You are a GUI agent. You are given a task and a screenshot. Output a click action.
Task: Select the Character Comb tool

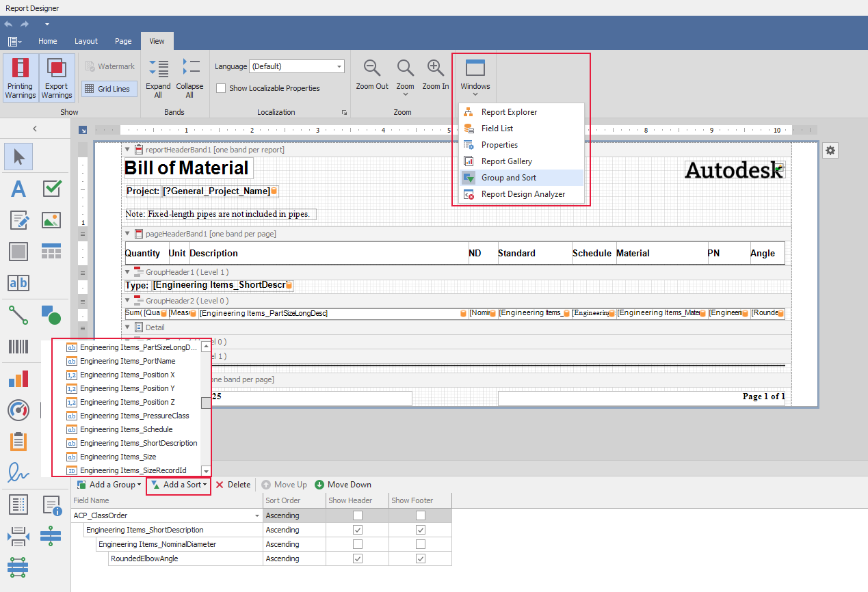(18, 283)
